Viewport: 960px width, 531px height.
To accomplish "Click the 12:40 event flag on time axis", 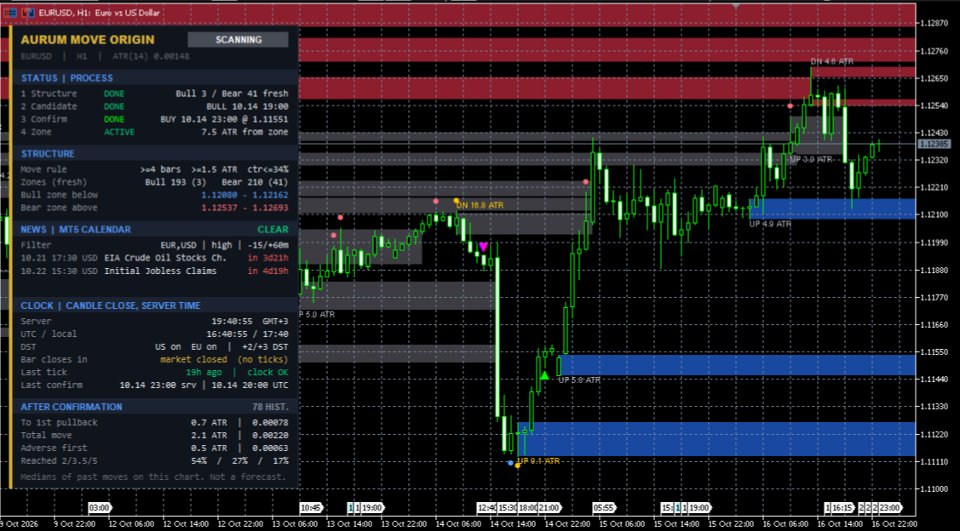I will 487,508.
